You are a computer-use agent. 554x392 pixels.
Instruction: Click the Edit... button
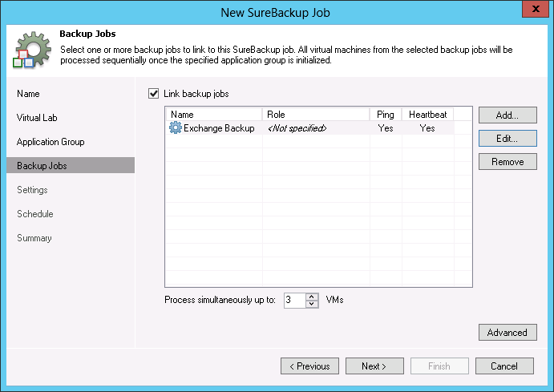[507, 138]
